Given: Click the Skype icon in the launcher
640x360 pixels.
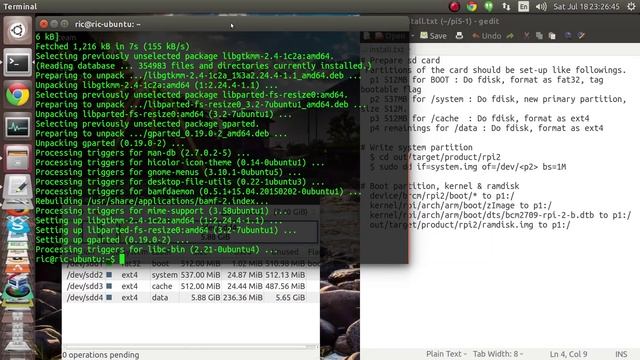Looking at the screenshot, I should (x=18, y=224).
